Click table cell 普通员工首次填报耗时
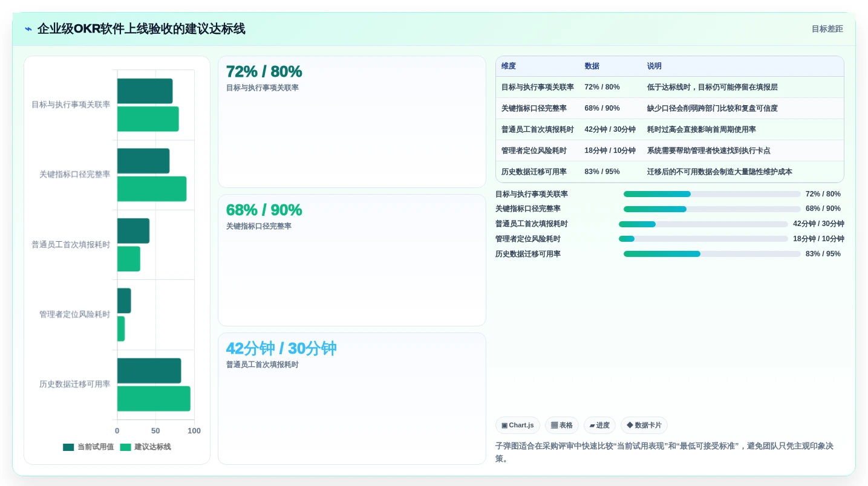This screenshot has width=868, height=486. point(538,129)
